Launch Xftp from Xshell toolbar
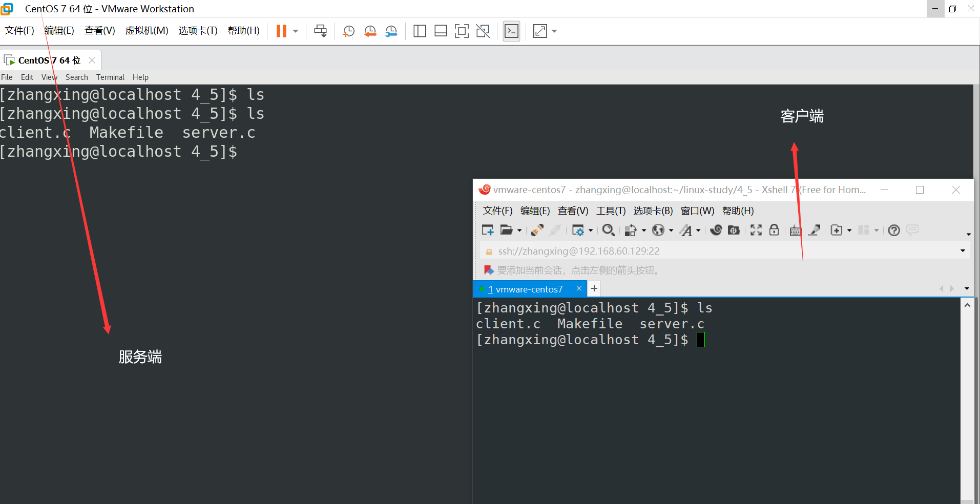Image resolution: width=980 pixels, height=504 pixels. click(734, 230)
